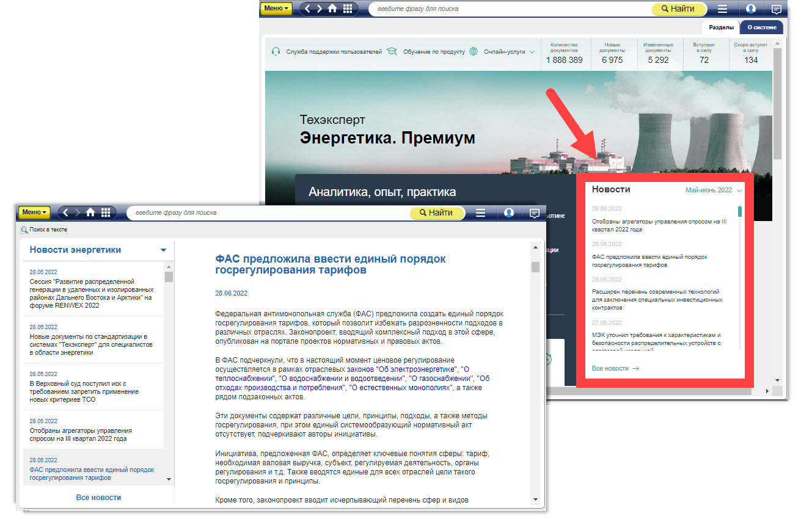Viewport: 812px width, 519px height.
Task: Click the Аналитика, опыт, практика heading
Action: (382, 192)
